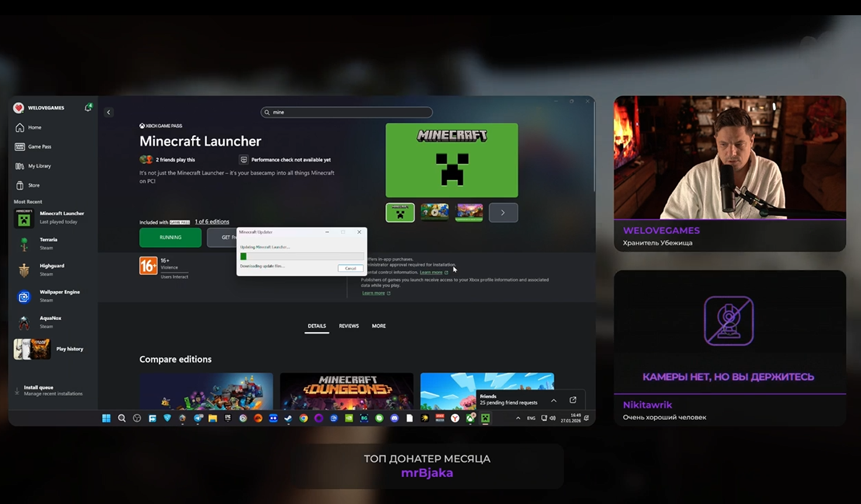Image resolution: width=861 pixels, height=504 pixels.
Task: Select the third gallery screenshot thumbnail
Action: coord(469,213)
